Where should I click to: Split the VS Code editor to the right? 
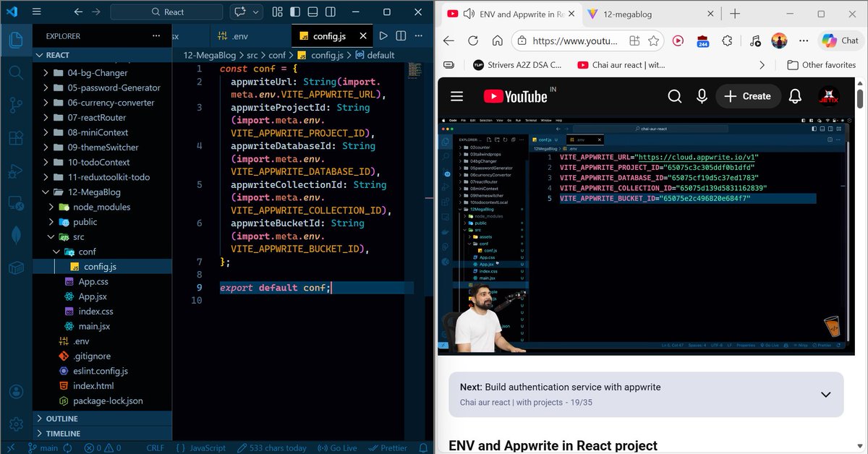click(401, 36)
